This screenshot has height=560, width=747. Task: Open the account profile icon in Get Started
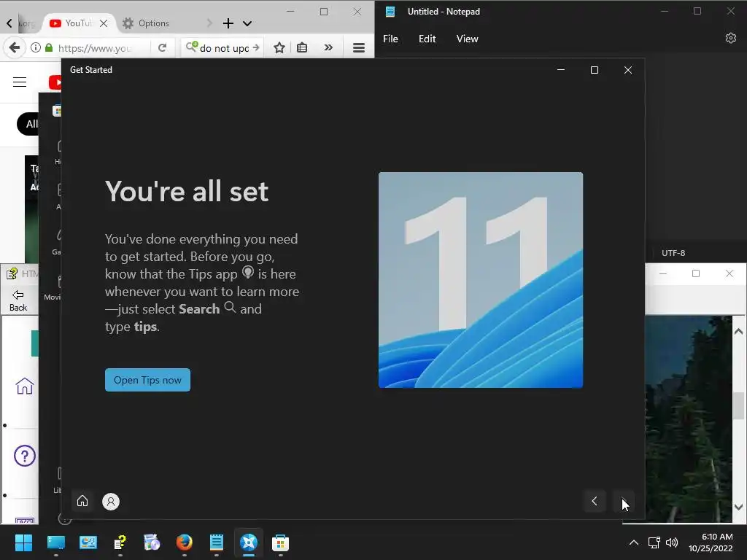111,502
